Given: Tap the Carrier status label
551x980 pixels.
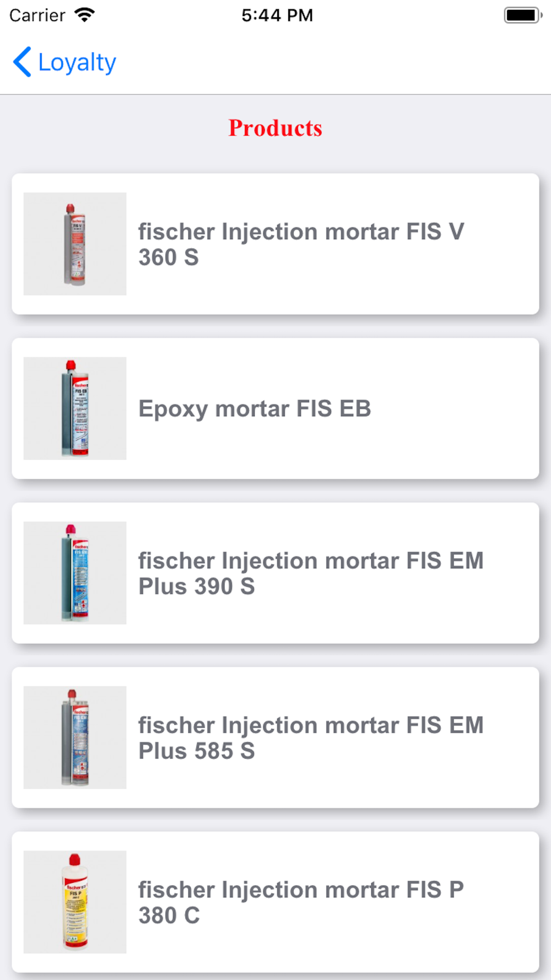Looking at the screenshot, I should [37, 15].
